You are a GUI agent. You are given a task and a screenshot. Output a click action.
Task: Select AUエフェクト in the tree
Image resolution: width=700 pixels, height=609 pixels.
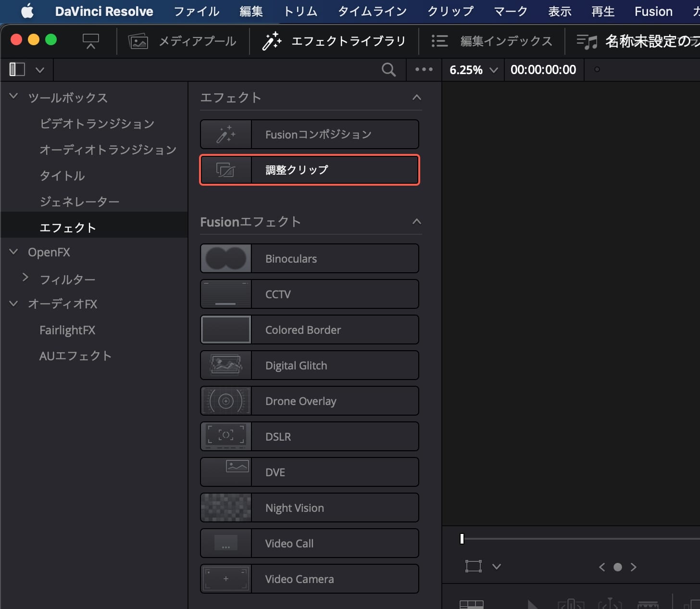point(75,356)
